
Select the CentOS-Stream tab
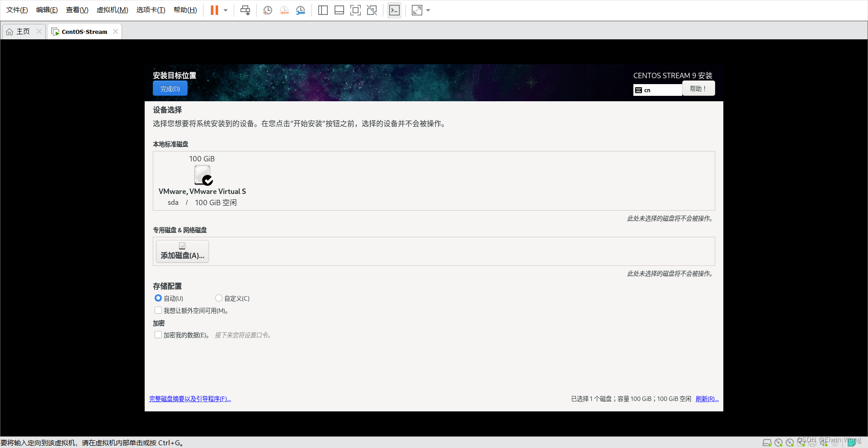[85, 32]
